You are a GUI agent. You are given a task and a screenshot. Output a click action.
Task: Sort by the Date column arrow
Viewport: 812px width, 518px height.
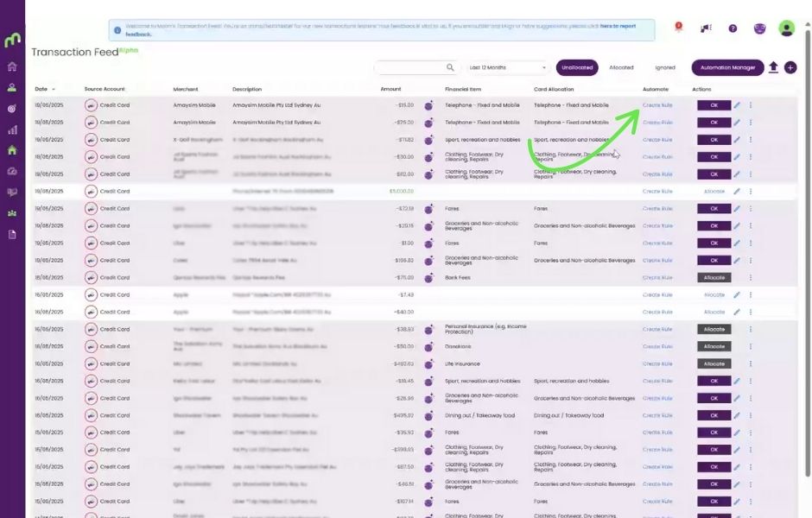pos(54,89)
